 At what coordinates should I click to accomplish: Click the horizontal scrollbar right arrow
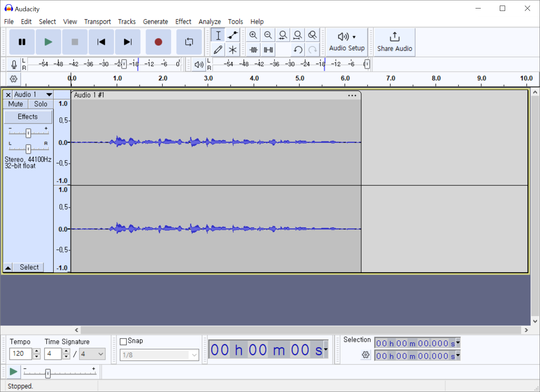(526, 330)
